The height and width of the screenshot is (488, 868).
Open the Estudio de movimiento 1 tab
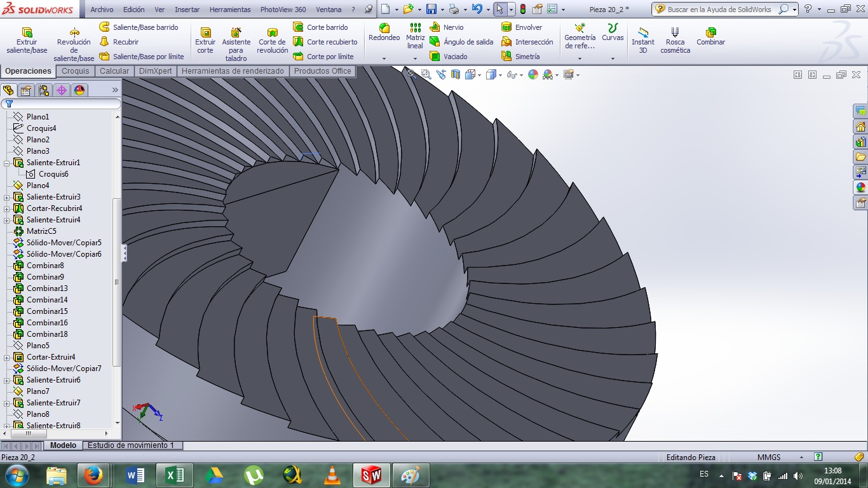[131, 445]
